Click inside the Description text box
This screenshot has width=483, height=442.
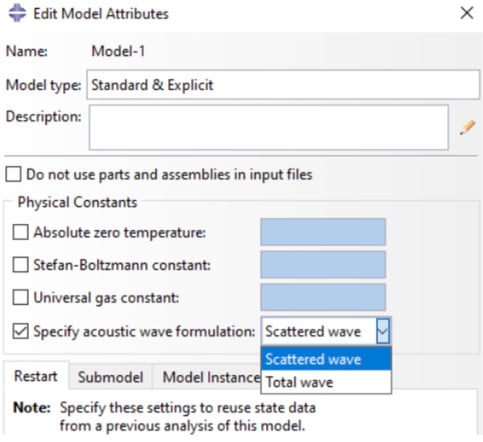click(269, 128)
